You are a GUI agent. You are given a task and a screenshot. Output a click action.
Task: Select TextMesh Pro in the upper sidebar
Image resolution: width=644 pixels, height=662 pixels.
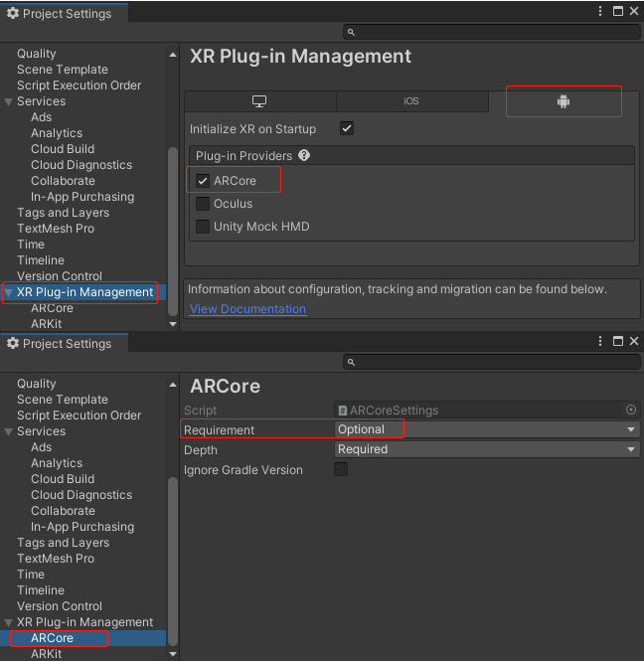tap(56, 229)
